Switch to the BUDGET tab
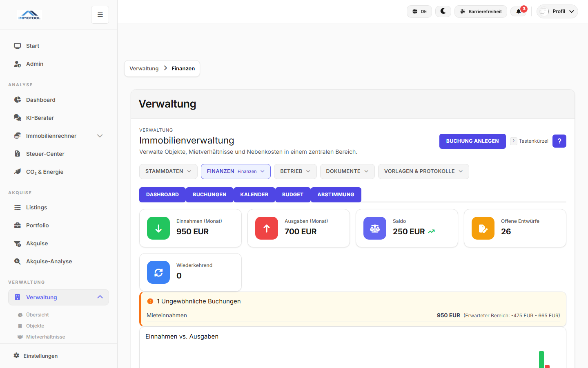The height and width of the screenshot is (368, 588). coord(293,195)
